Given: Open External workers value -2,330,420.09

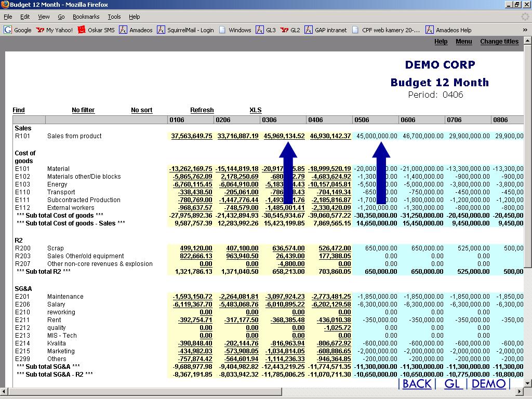Looking at the screenshot, I should (331, 208).
